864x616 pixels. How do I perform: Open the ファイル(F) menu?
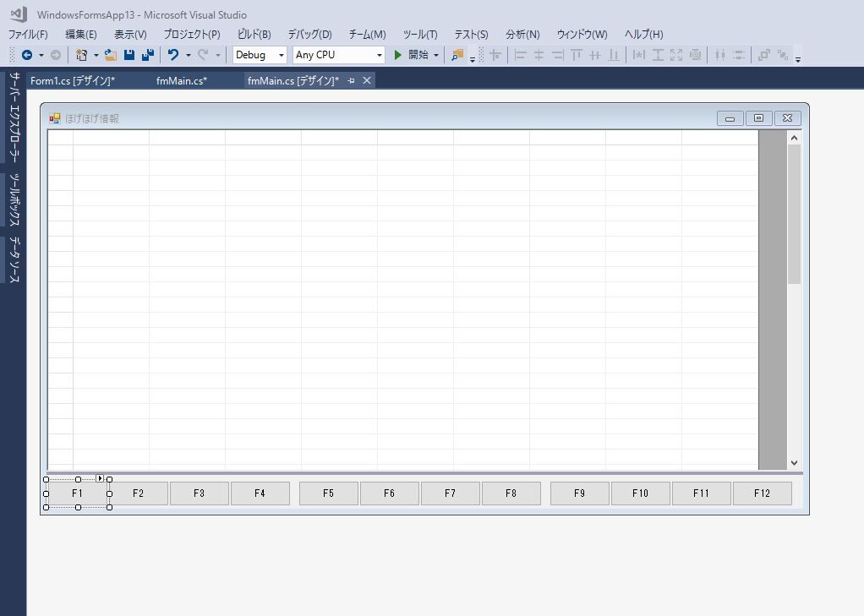[x=28, y=34]
